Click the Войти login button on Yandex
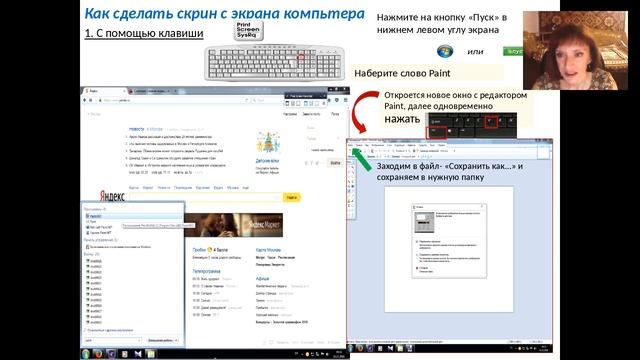The height and width of the screenshot is (360, 640). (336, 163)
